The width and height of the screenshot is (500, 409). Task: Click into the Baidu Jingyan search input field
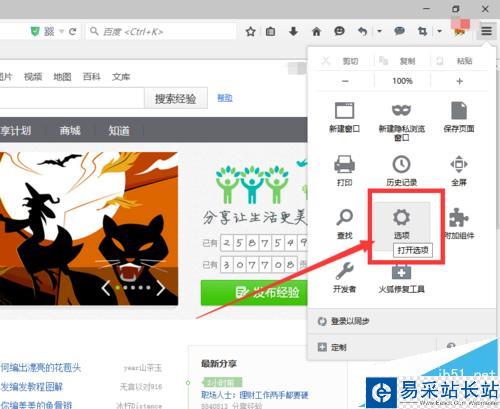coord(72,98)
